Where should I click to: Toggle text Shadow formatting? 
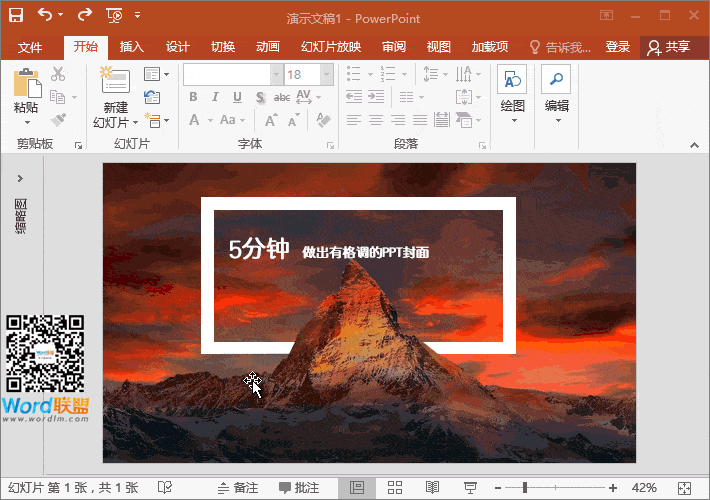tap(260, 97)
